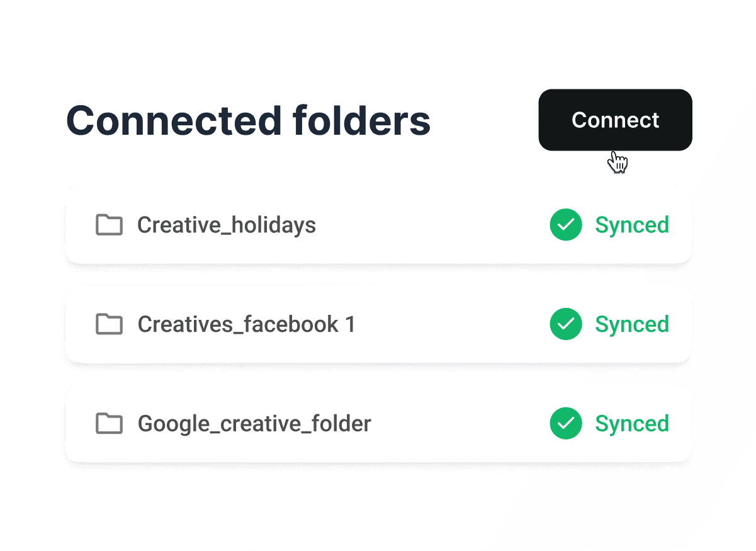Click the folder icon beside Creative_holidays
756x551 pixels.
pyautogui.click(x=109, y=225)
